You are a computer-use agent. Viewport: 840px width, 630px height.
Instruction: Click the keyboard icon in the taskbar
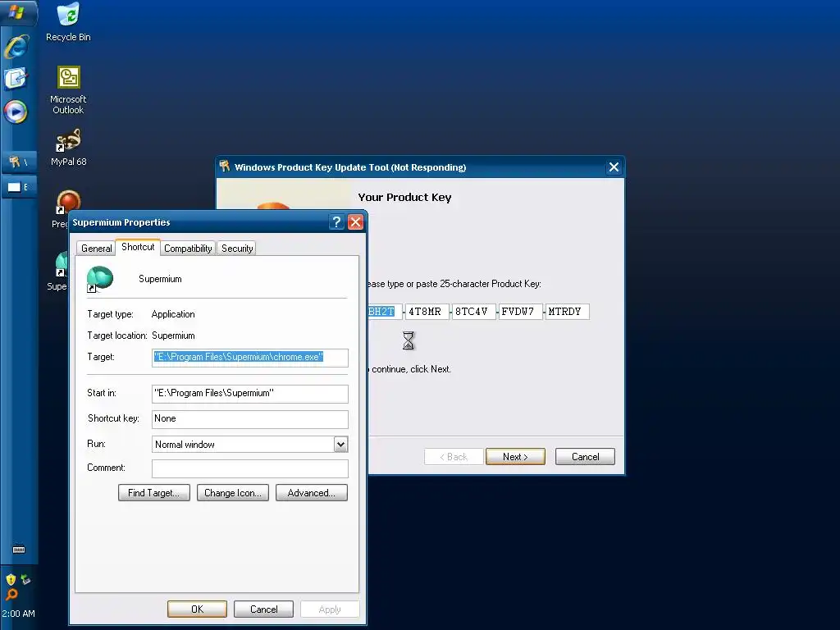coord(19,550)
